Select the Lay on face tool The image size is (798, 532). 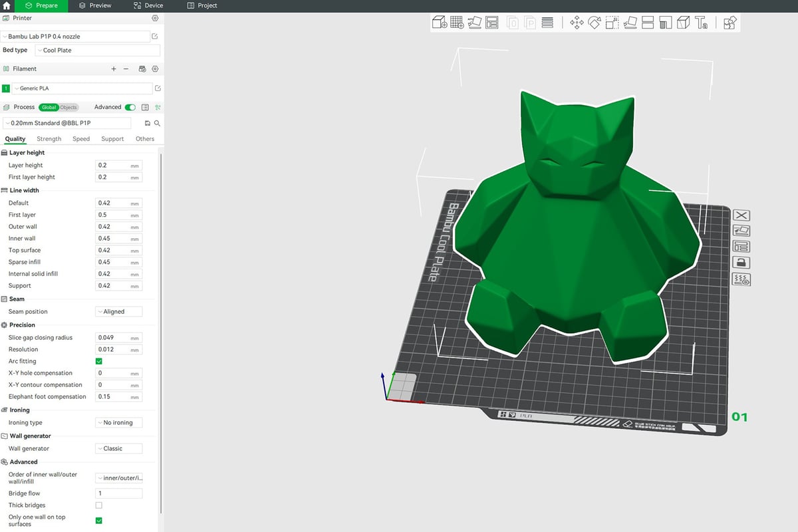630,23
